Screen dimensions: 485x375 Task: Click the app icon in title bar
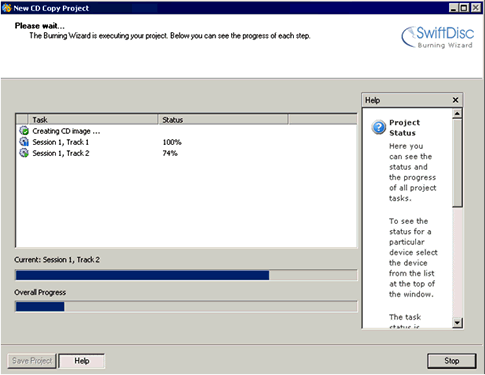click(x=6, y=8)
